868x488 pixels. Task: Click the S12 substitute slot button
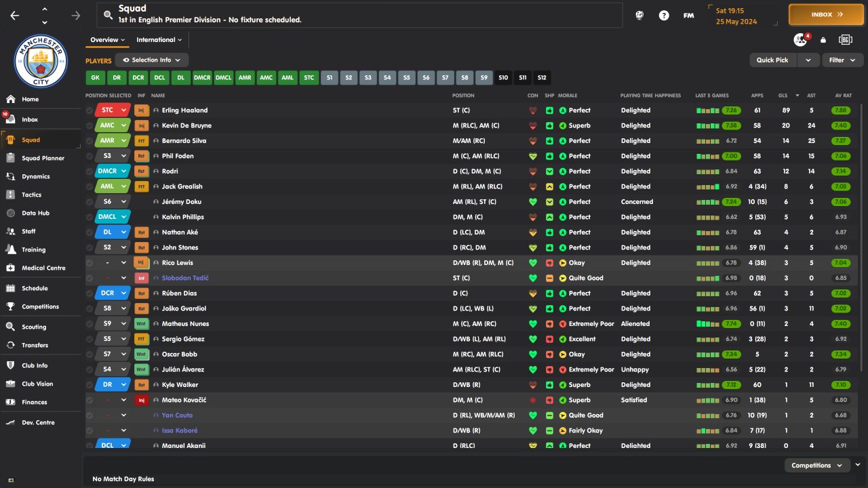(x=542, y=78)
